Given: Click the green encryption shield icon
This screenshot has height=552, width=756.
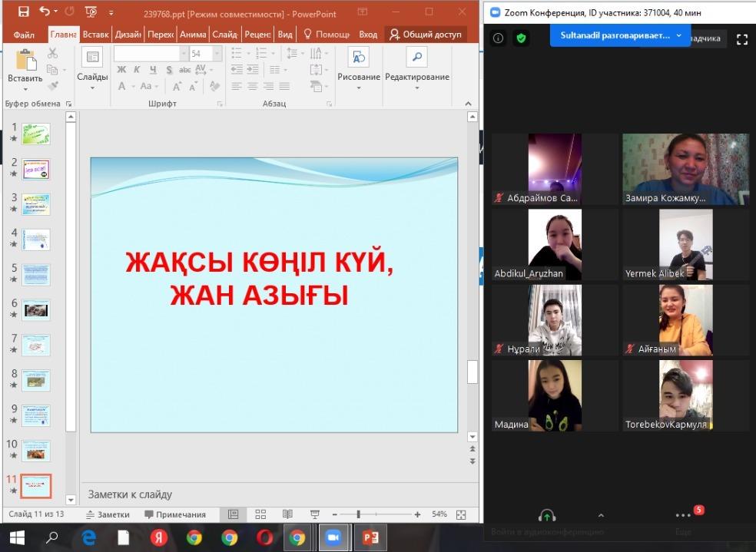Looking at the screenshot, I should coord(522,38).
